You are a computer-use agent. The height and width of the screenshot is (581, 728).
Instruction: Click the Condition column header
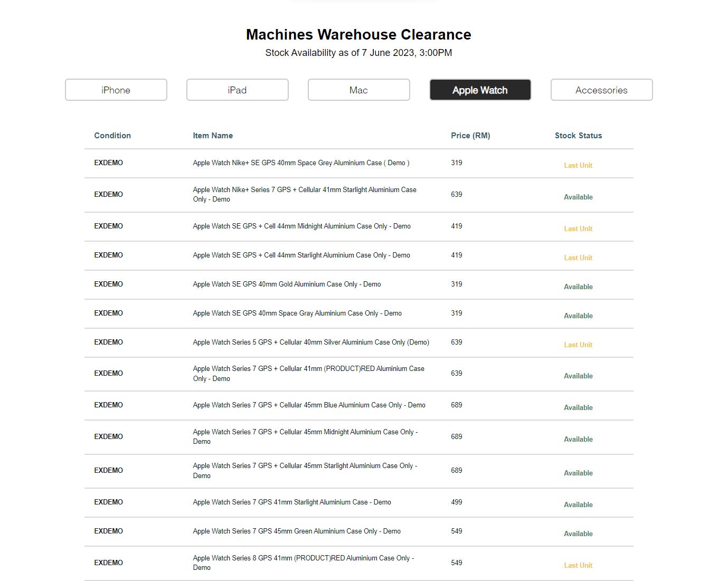[x=112, y=136]
